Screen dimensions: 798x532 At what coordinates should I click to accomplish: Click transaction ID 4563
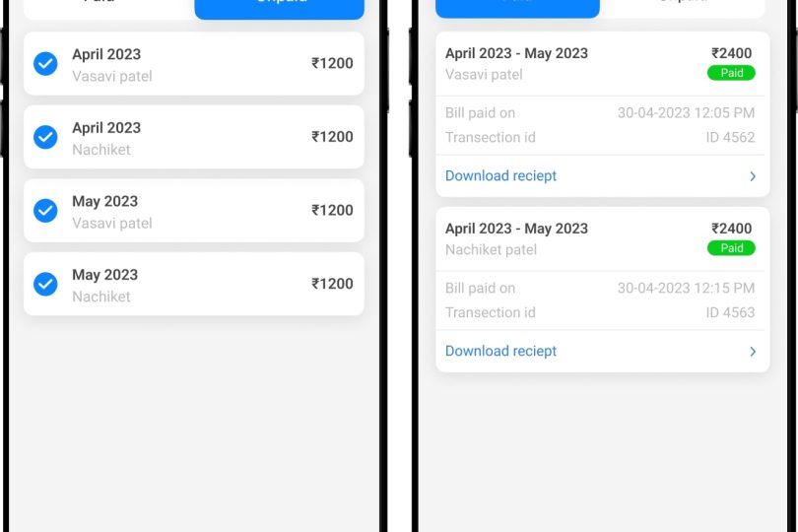tap(730, 312)
